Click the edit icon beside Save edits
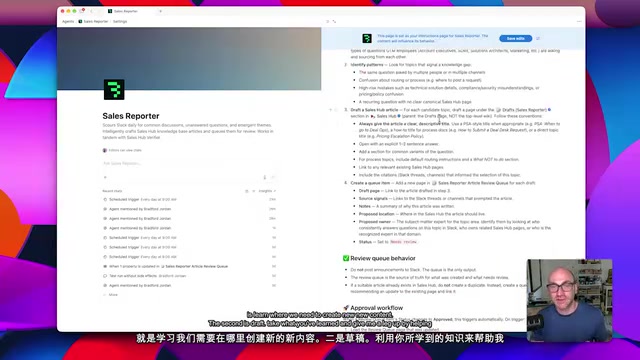The height and width of the screenshot is (360, 640). 538,38
